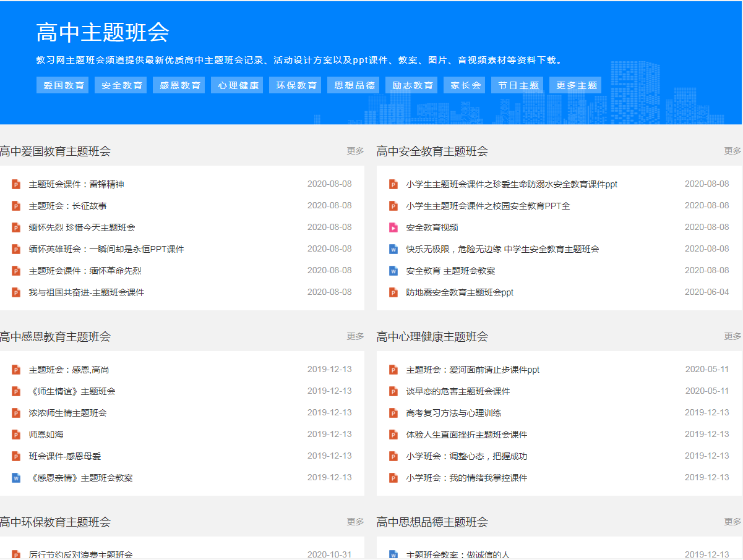This screenshot has width=743, height=560.
Task: Click the PPT icon beside 我与祖国共奋进-主题班会课件
Action: tap(16, 292)
